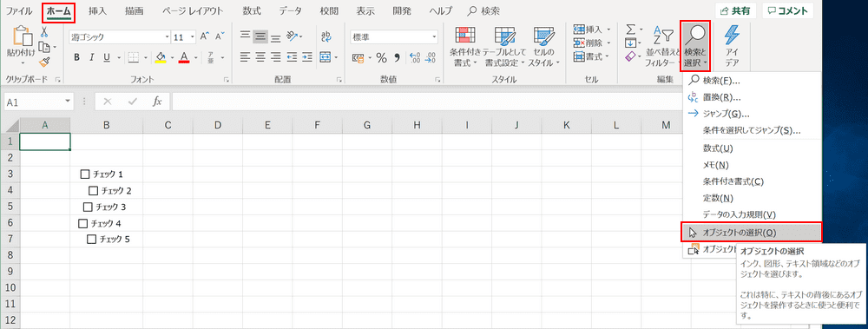Open the font size dropdown showing 11
Viewport: 868px width, 329px height.
[193, 37]
